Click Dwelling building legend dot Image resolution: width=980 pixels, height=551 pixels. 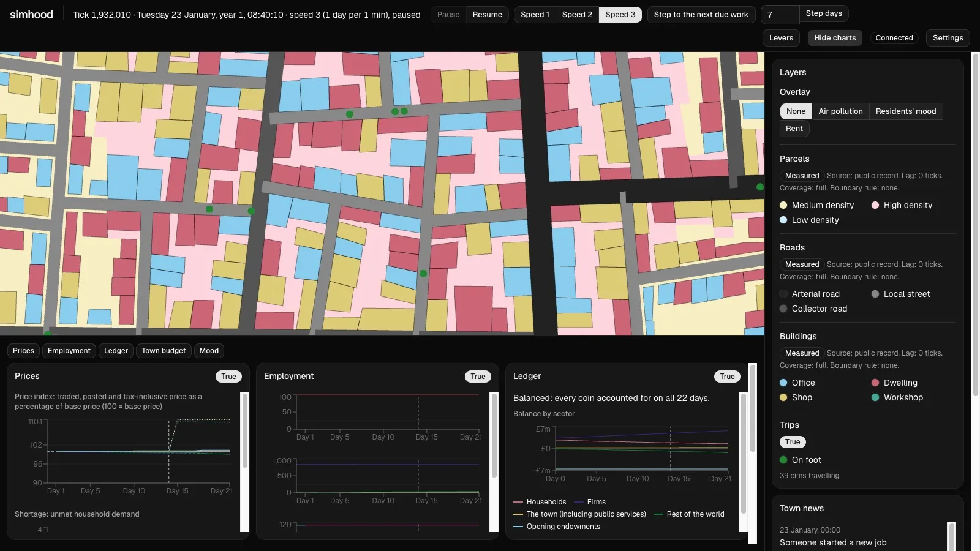pos(875,383)
